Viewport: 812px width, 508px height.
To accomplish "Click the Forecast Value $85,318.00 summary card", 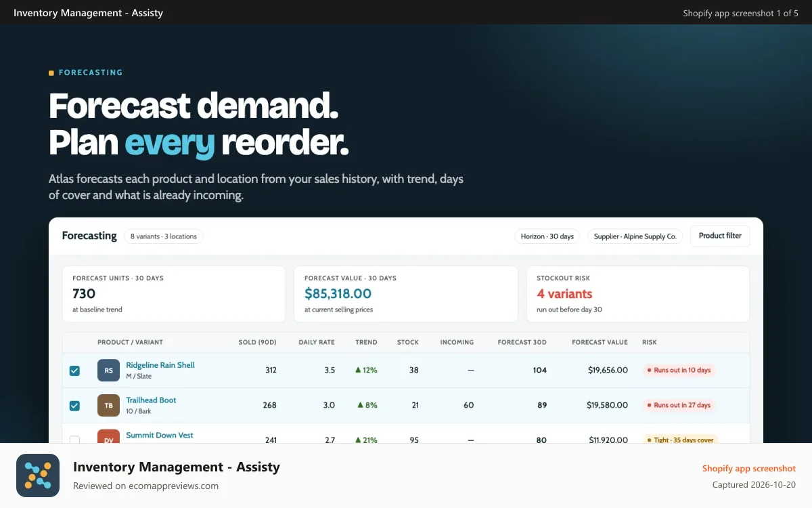I will 406,294.
